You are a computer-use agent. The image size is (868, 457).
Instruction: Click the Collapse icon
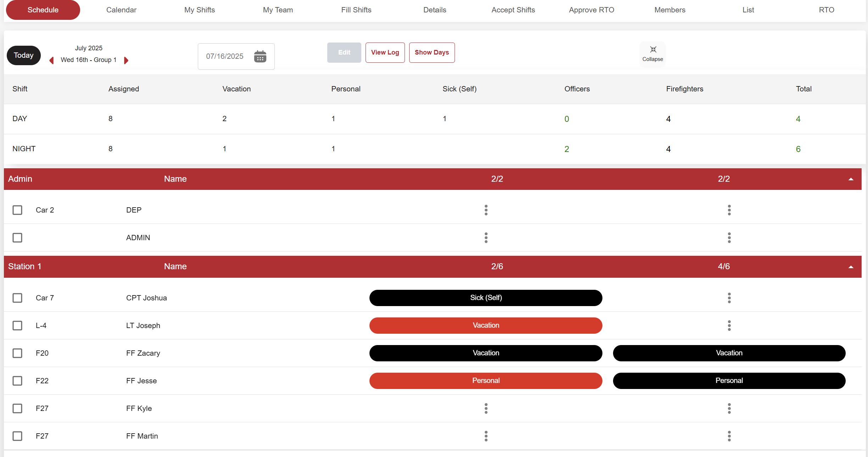(x=653, y=50)
